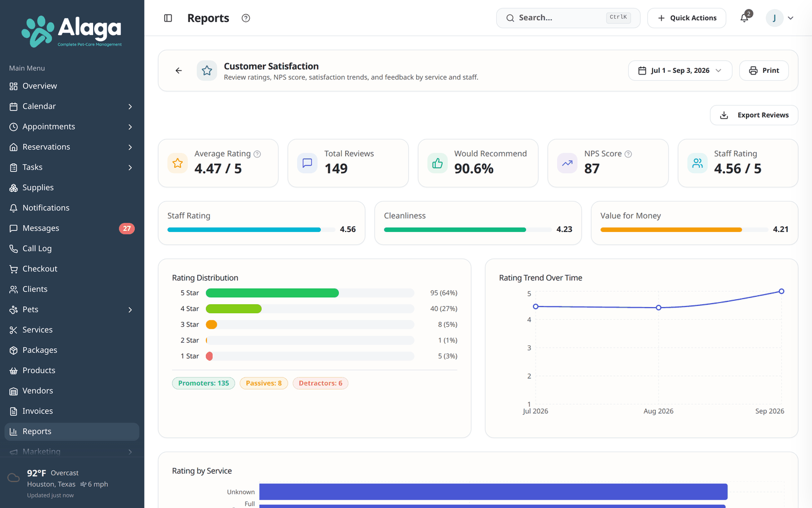Viewport: 812px width, 508px height.
Task: Expand the Tasks submenu chevron
Action: (x=130, y=168)
